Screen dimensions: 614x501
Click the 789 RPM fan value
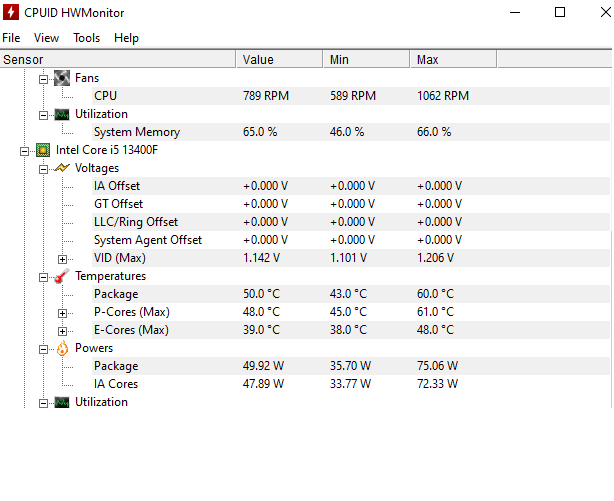click(x=266, y=96)
